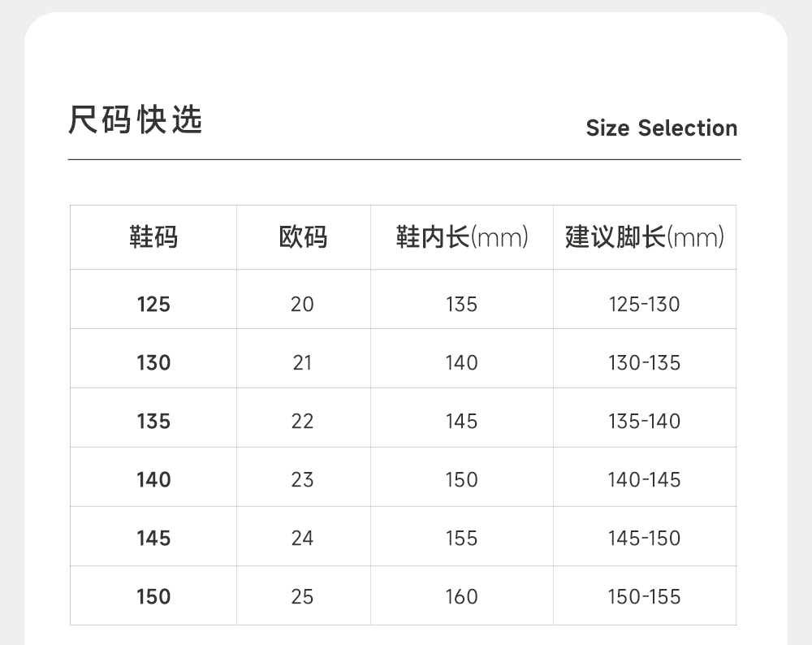Click the Size Selection title text

[661, 128]
